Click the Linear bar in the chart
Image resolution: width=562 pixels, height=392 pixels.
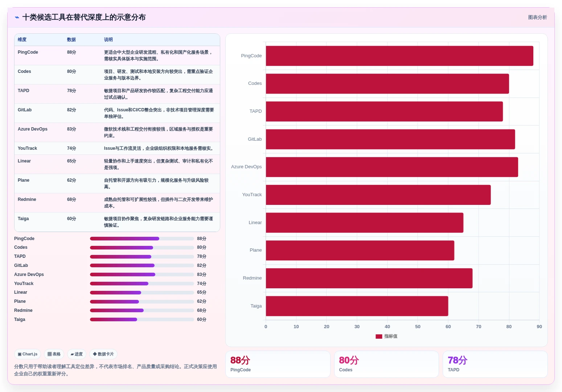(365, 223)
